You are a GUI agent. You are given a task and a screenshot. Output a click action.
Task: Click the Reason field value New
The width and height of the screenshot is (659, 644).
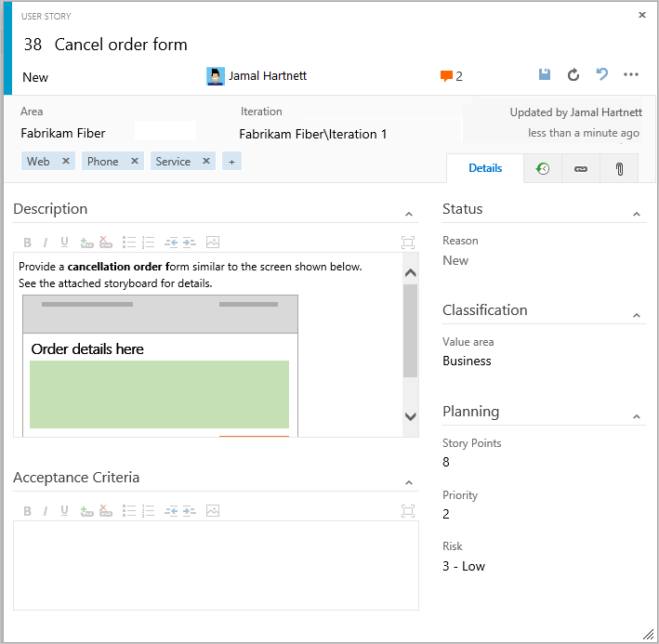(455, 260)
